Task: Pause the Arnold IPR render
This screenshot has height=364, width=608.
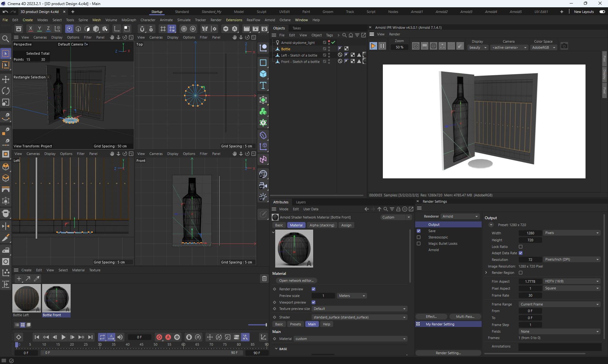Action: click(382, 46)
